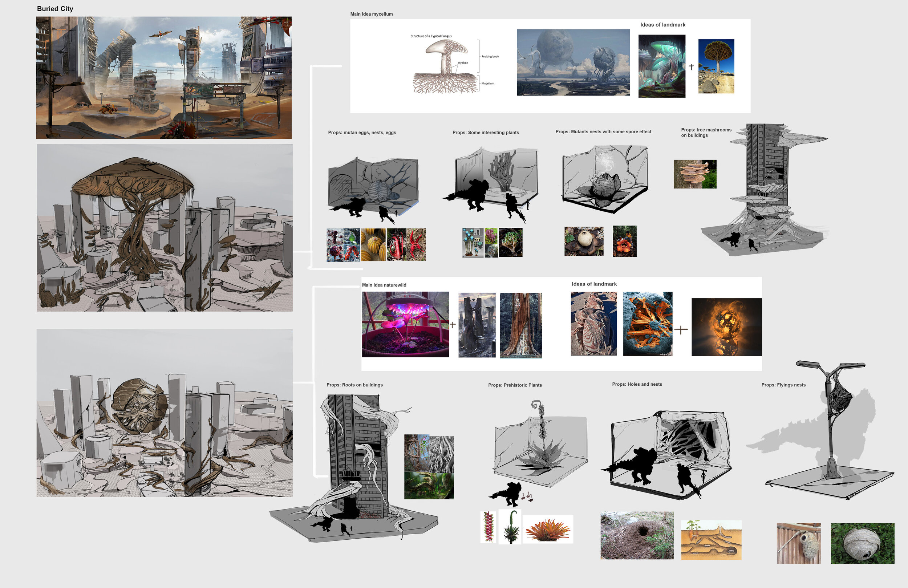Select the giant mushroom tree city sketch
Image resolution: width=908 pixels, height=588 pixels.
pos(165,227)
